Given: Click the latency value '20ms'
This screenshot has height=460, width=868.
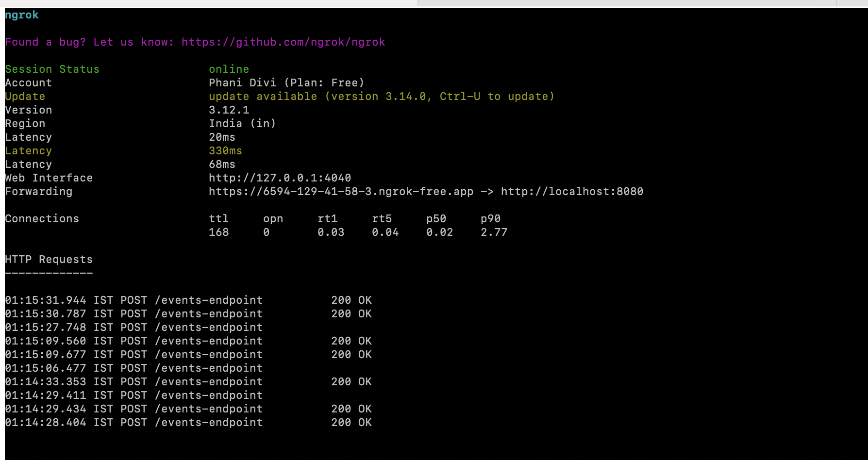Looking at the screenshot, I should [x=222, y=137].
